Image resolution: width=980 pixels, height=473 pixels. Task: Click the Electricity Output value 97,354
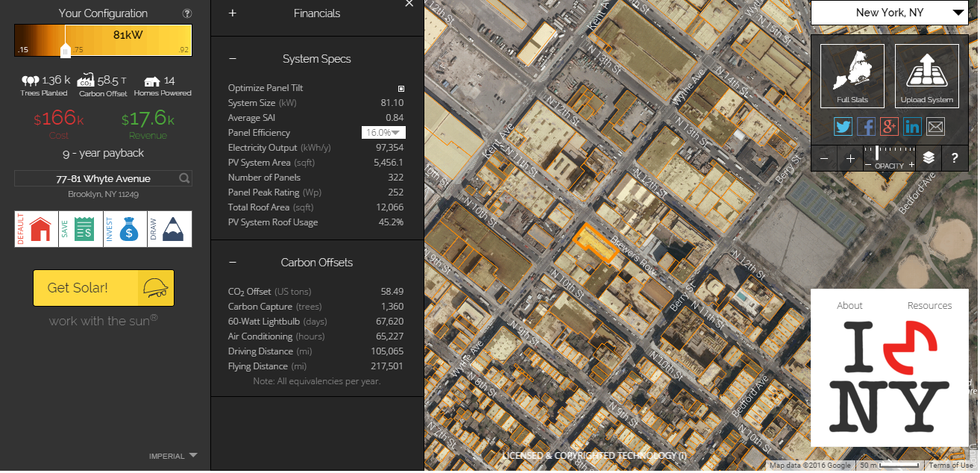pyautogui.click(x=389, y=148)
